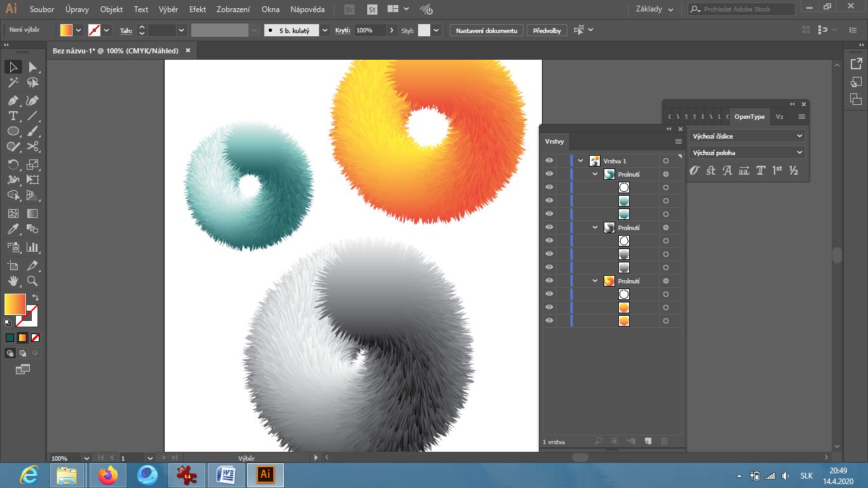Click the Rotate tool
This screenshot has height=488, width=868.
[13, 165]
